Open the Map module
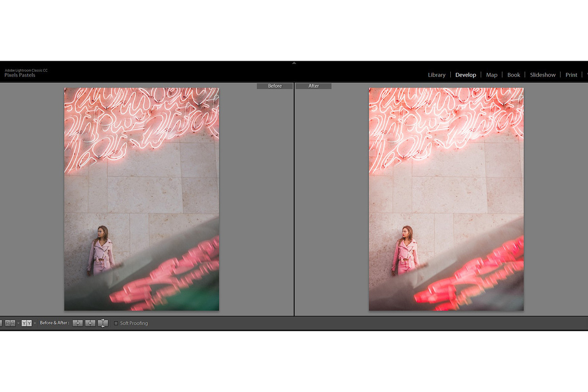 tap(491, 75)
